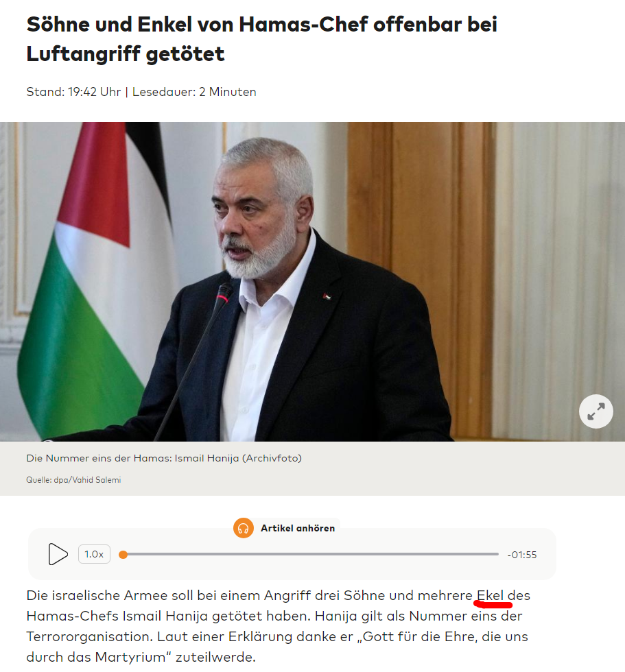Play the article audio
Viewport: 625px width, 672px height.
(58, 554)
